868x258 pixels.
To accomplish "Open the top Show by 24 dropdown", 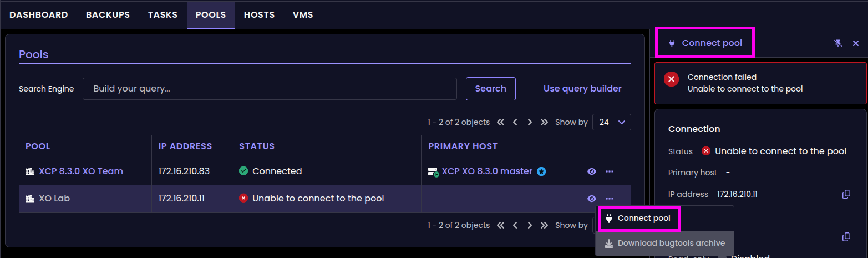I will click(612, 122).
